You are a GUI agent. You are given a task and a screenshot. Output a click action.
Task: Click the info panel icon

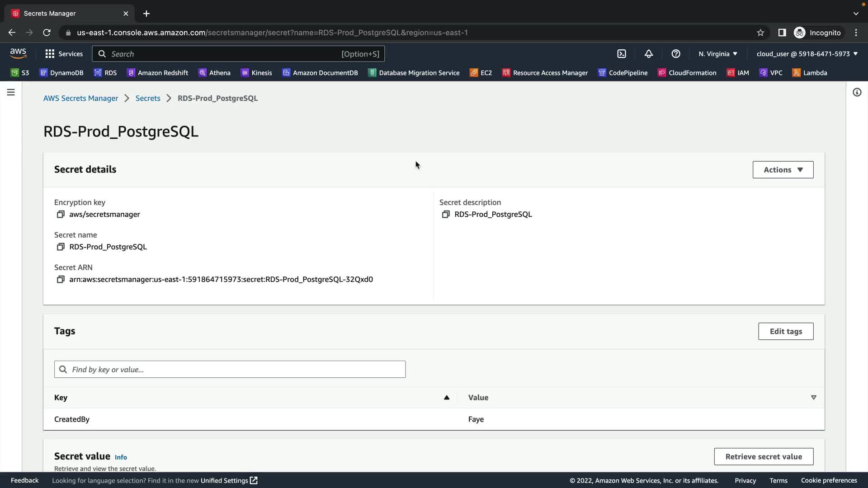pos(857,92)
